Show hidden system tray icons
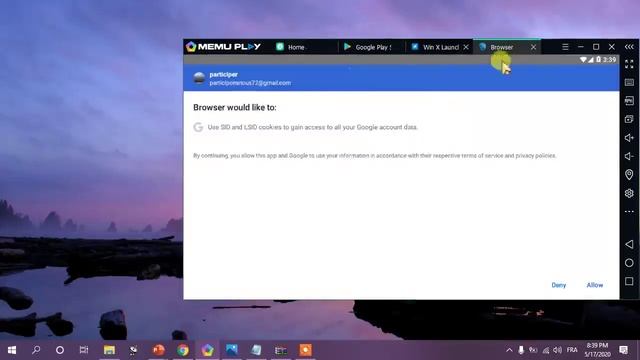640x360 pixels. click(x=509, y=350)
